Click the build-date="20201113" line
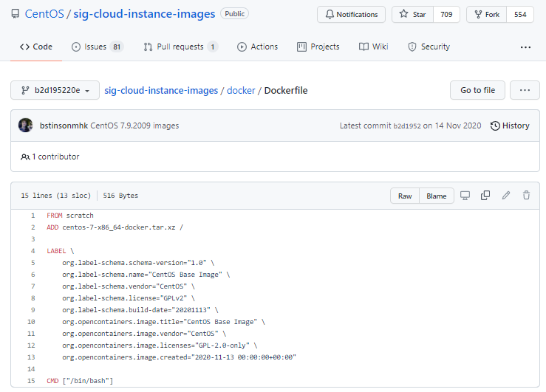This screenshot has height=392, width=546. point(140,310)
